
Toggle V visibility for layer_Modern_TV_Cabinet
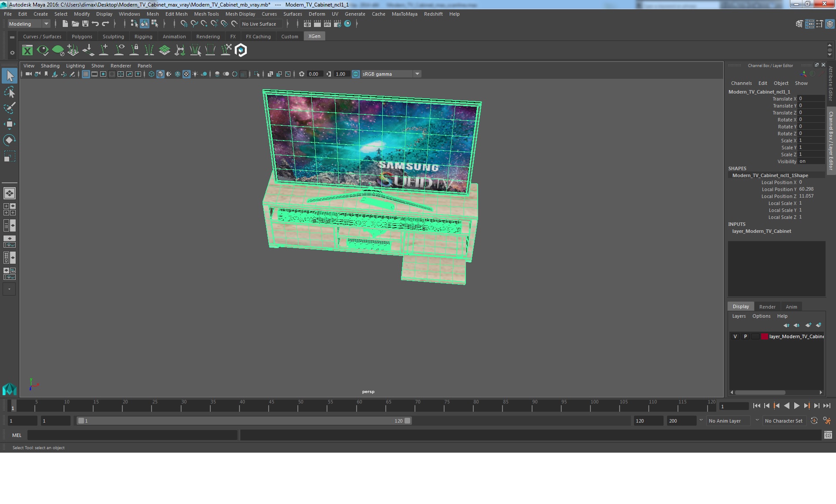pos(735,336)
